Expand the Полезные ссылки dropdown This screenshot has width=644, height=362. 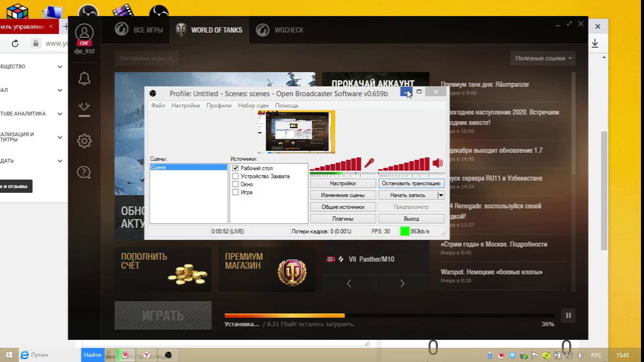(x=543, y=58)
